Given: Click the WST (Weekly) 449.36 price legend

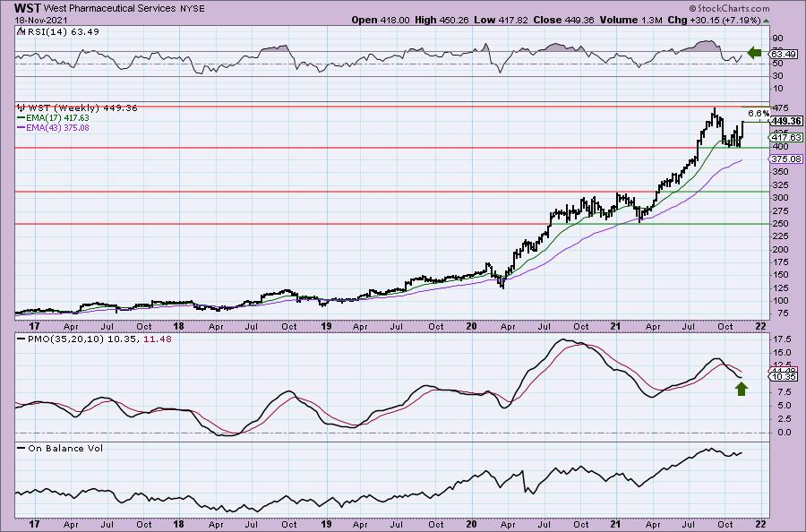Looking at the screenshot, I should [x=82, y=108].
